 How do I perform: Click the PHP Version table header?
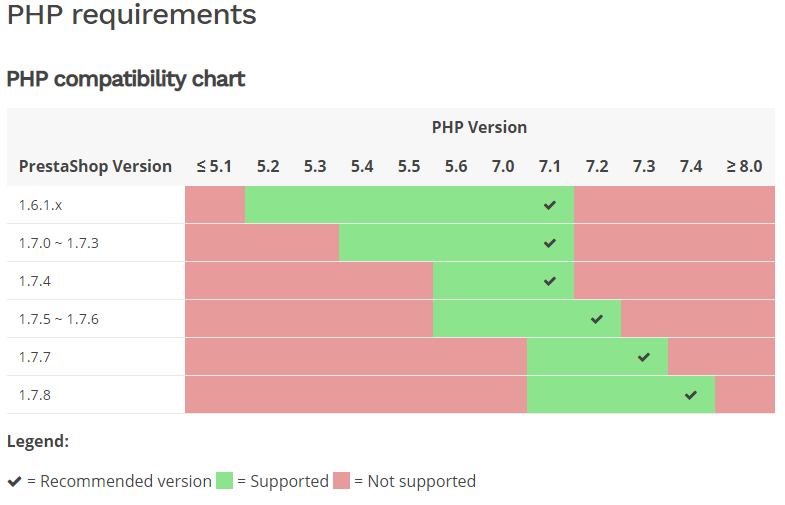(479, 127)
